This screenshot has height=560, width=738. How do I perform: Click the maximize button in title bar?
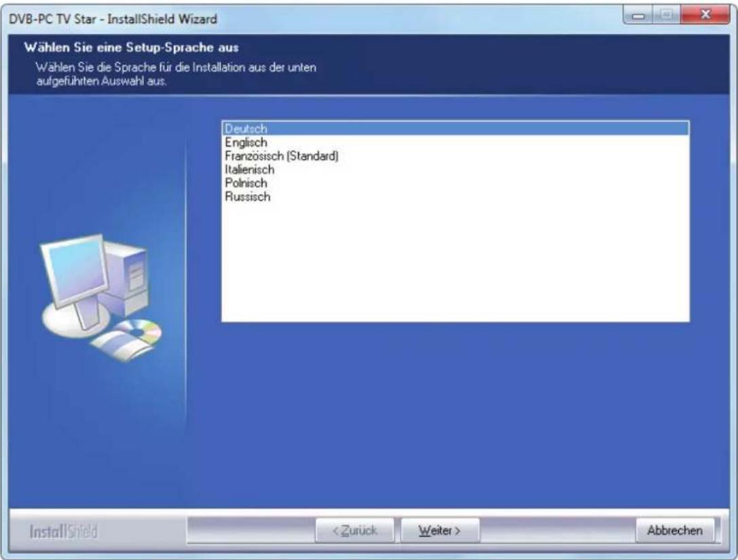(x=667, y=15)
